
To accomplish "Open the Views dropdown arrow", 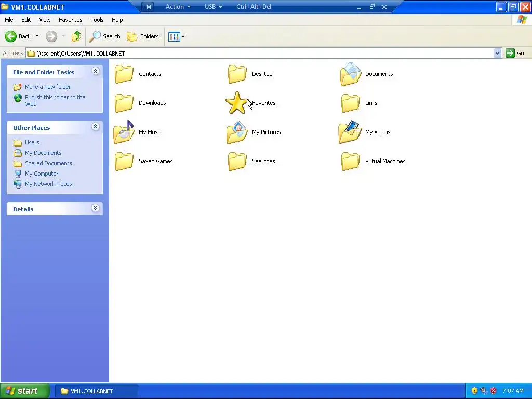I will pos(183,37).
